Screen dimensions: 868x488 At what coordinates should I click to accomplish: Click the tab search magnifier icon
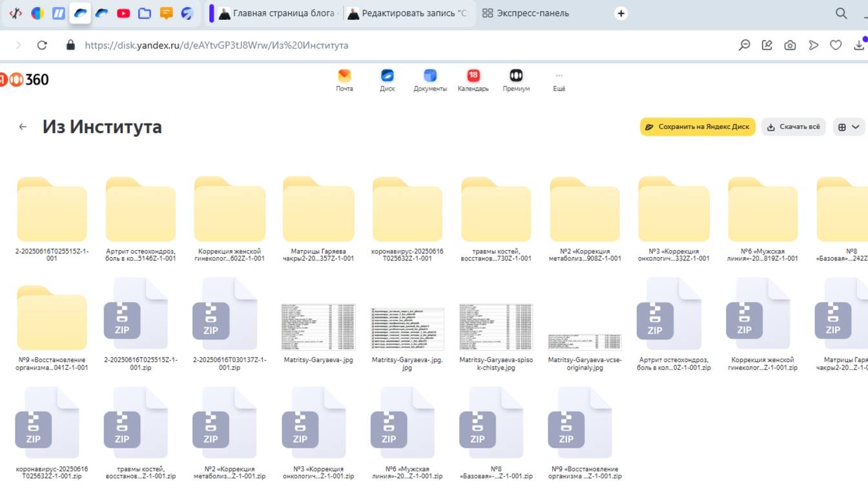(x=841, y=13)
